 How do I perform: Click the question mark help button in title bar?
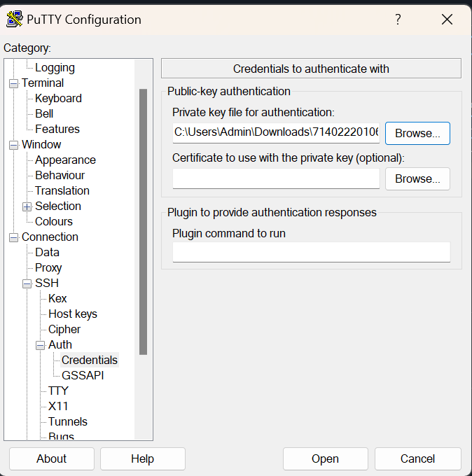[x=398, y=20]
